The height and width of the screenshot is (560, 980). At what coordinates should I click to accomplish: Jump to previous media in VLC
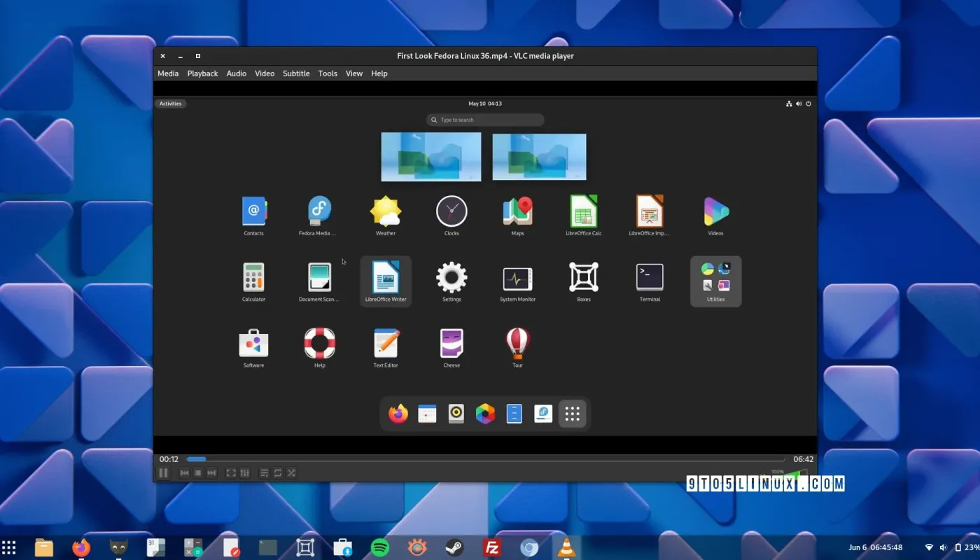click(x=185, y=473)
